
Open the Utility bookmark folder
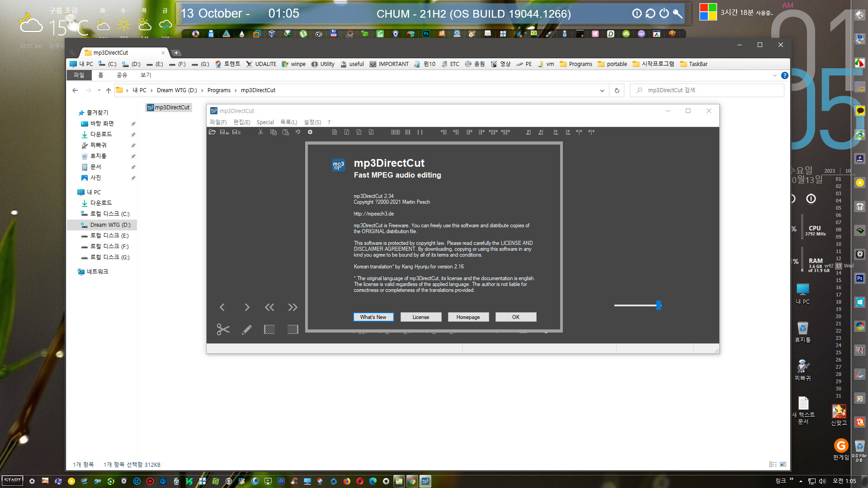(x=323, y=64)
